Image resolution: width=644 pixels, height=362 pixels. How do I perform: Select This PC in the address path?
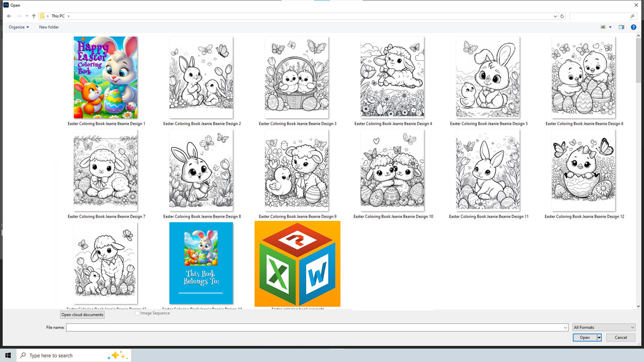coord(58,16)
